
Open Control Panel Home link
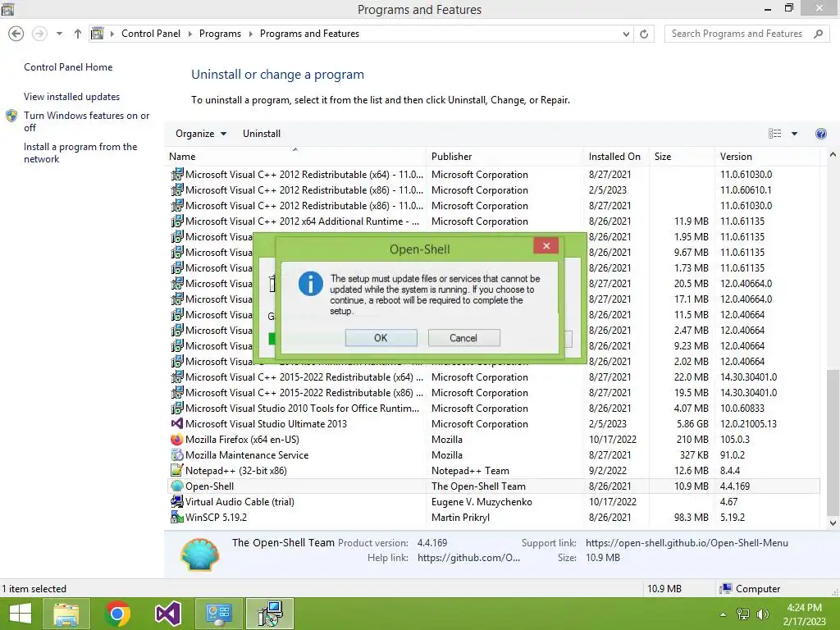pyautogui.click(x=68, y=67)
